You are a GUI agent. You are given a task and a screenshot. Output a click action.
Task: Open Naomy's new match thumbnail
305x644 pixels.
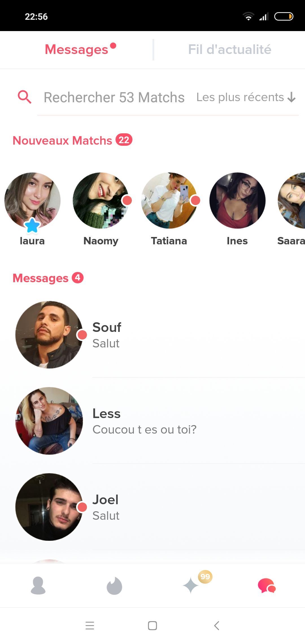[x=101, y=201]
